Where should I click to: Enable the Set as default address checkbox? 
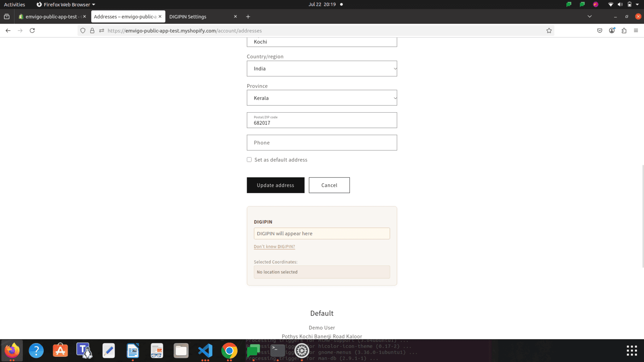click(249, 159)
